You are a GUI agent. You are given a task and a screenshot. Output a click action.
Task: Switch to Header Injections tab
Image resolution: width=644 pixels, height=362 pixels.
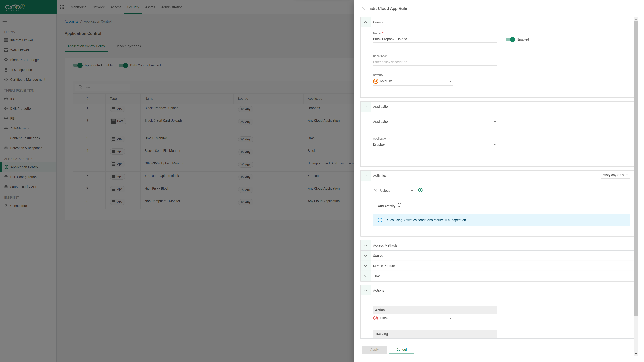pos(128,46)
